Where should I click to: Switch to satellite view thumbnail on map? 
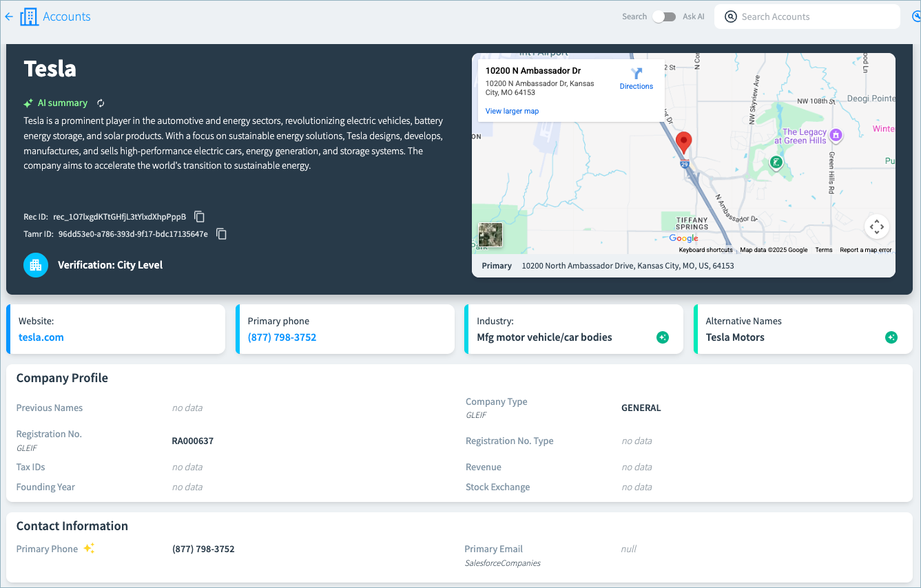[490, 235]
